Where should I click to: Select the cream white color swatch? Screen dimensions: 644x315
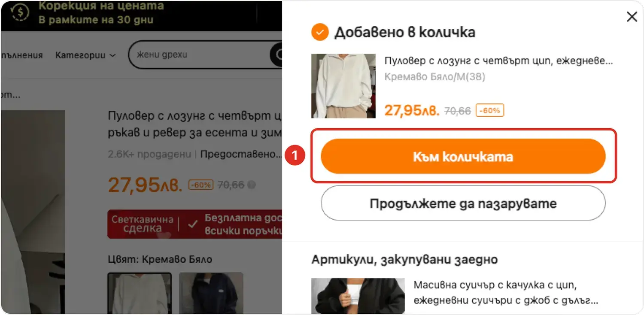[x=140, y=293]
